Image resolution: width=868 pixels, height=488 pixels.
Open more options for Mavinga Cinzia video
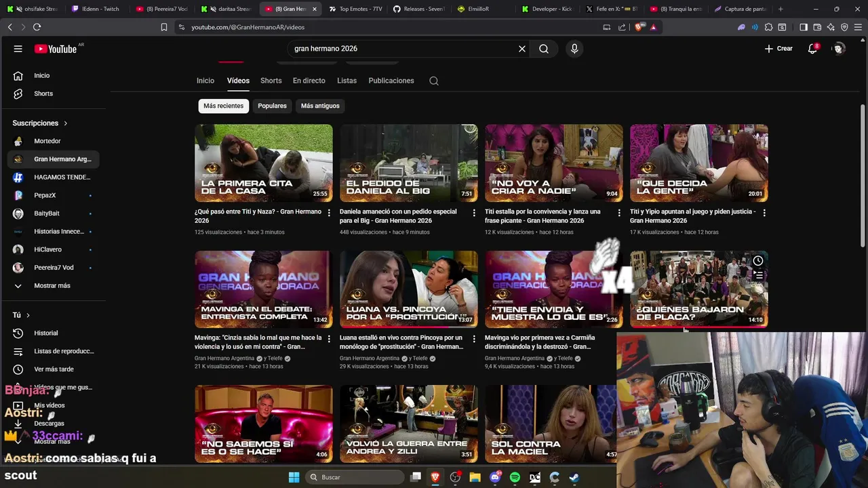point(329,339)
